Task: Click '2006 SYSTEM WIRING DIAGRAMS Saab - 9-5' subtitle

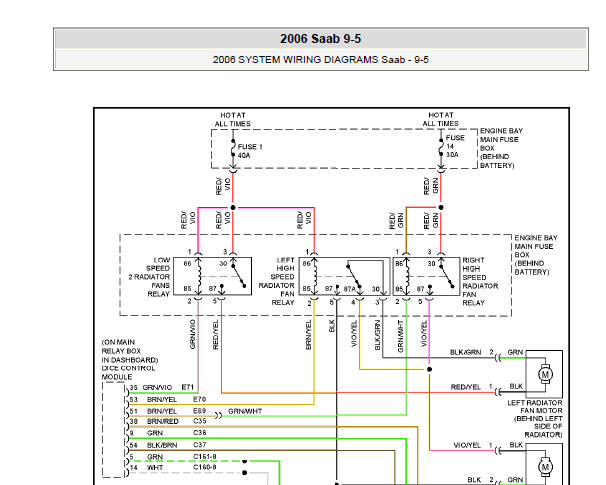Action: click(320, 60)
